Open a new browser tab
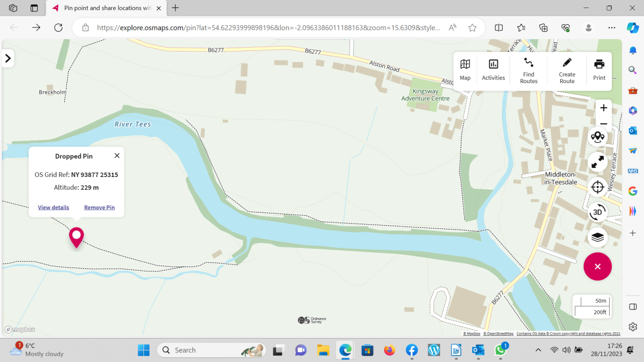 point(175,8)
